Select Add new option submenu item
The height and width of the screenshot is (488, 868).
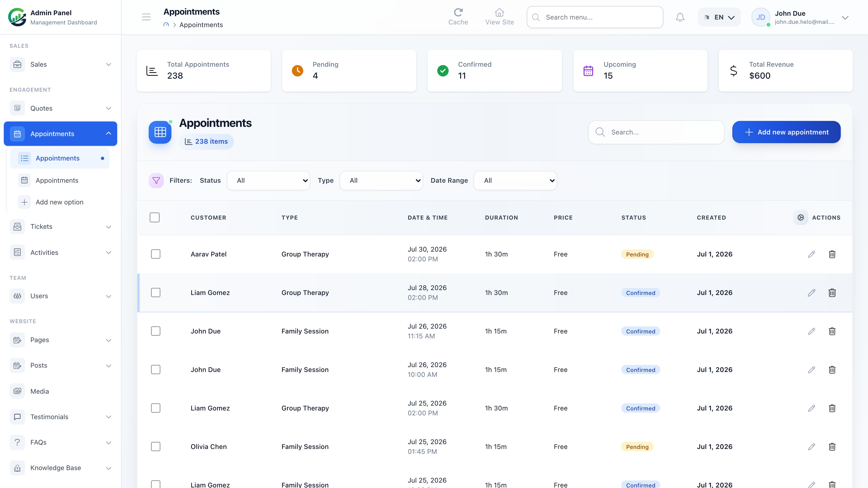tap(60, 202)
